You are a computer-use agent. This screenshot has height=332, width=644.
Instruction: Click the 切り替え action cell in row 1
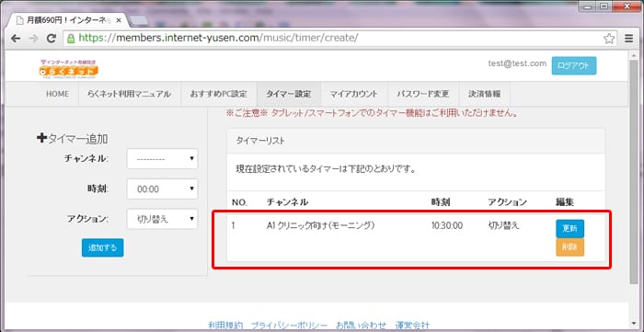tap(503, 225)
